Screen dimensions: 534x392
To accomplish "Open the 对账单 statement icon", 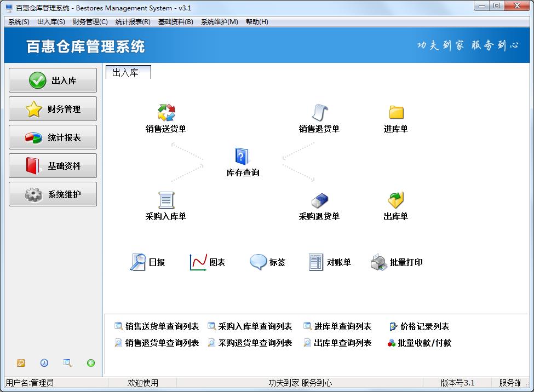I will [315, 262].
